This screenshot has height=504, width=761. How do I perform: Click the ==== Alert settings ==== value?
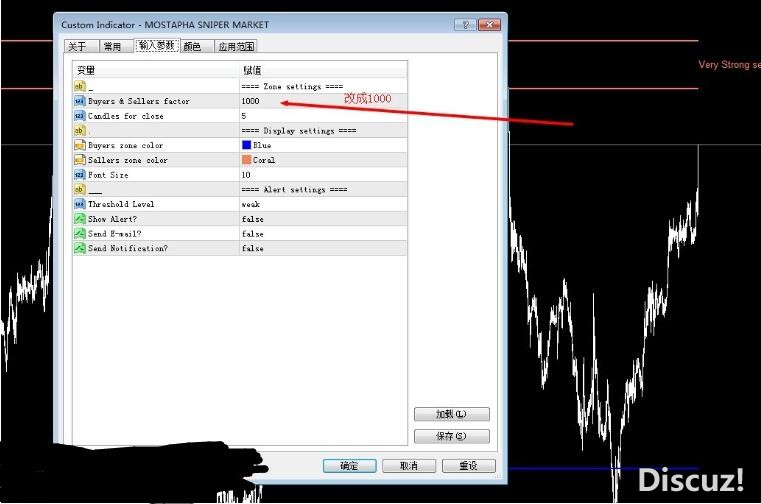pos(294,189)
